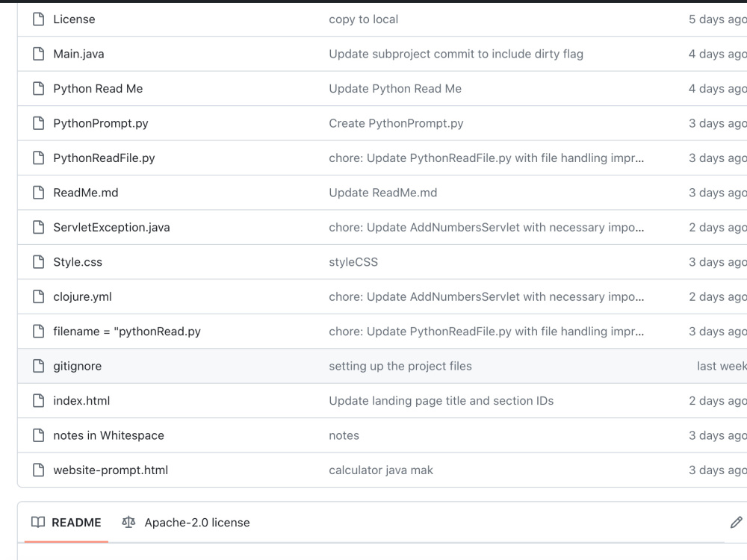747x560 pixels.
Task: Open the 'Update Python Read Me' commit message
Action: tap(395, 89)
